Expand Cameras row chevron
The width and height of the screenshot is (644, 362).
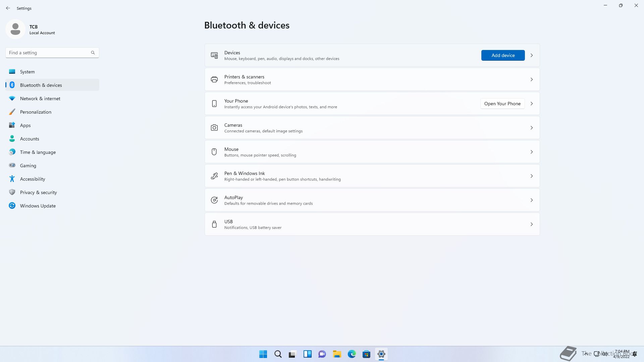(532, 128)
